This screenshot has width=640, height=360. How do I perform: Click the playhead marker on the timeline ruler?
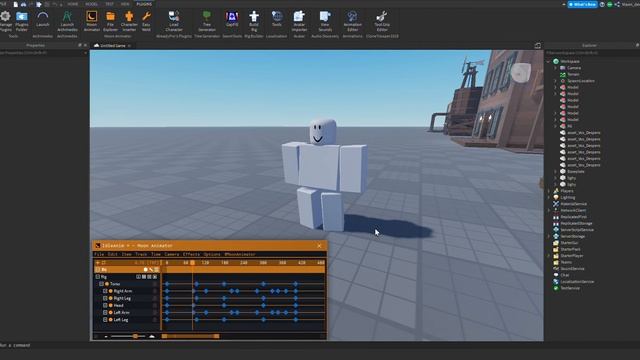click(x=192, y=263)
